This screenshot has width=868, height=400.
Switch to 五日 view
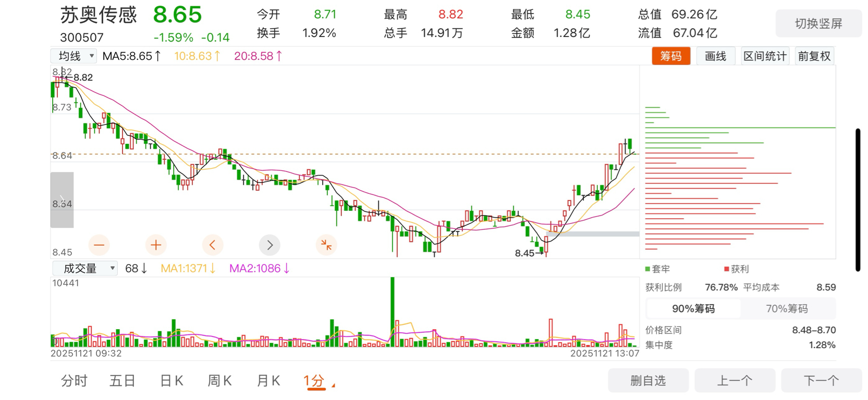pyautogui.click(x=123, y=381)
